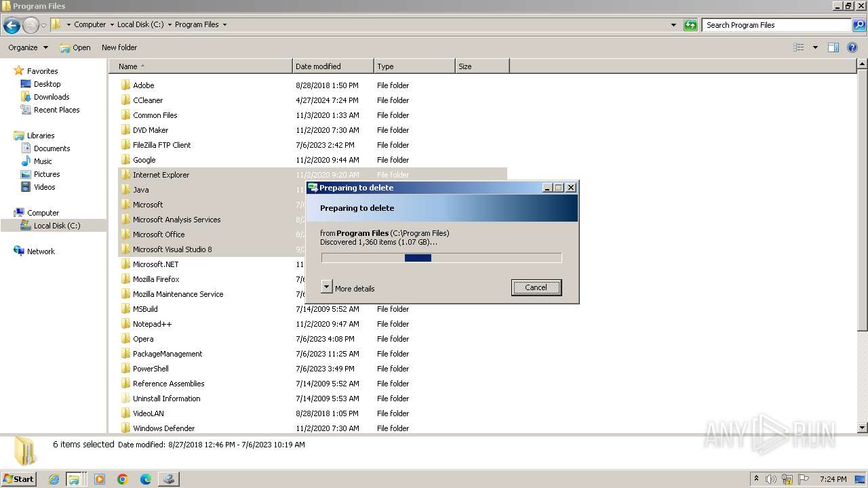The width and height of the screenshot is (868, 488).
Task: Click the Reference Assemblies folder name
Action: tap(169, 384)
